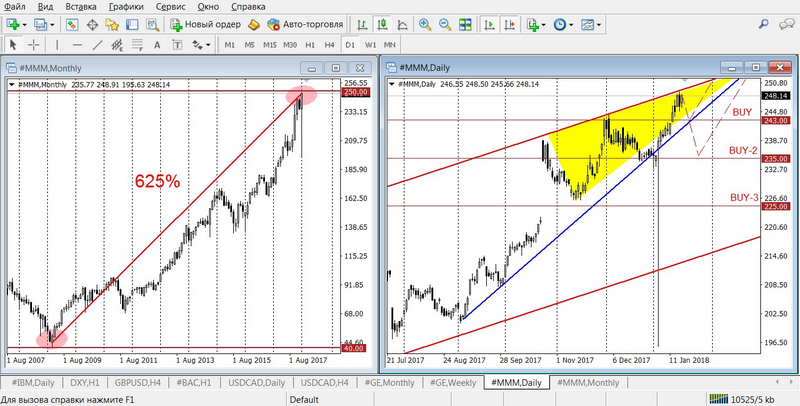
Task: Toggle the H4 timeframe button
Action: pyautogui.click(x=330, y=45)
